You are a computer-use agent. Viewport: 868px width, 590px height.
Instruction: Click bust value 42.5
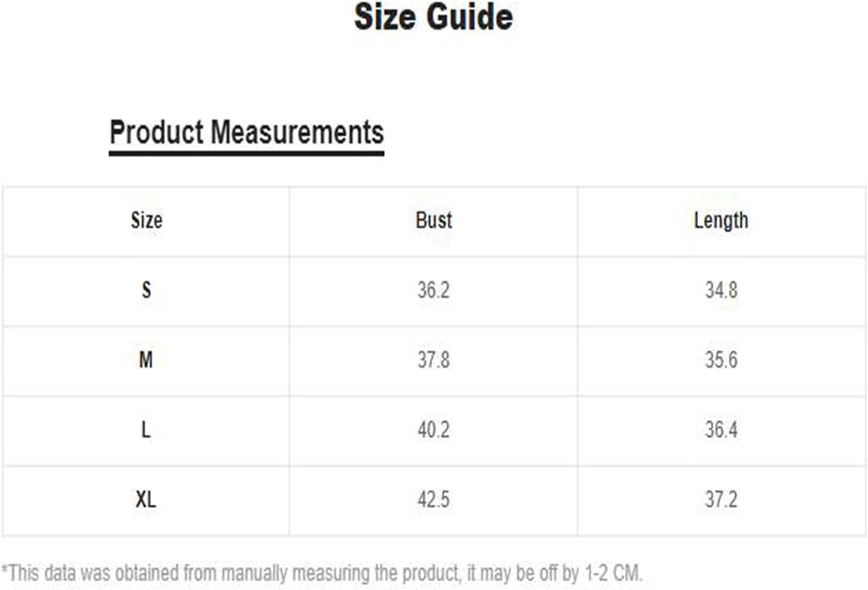433,500
